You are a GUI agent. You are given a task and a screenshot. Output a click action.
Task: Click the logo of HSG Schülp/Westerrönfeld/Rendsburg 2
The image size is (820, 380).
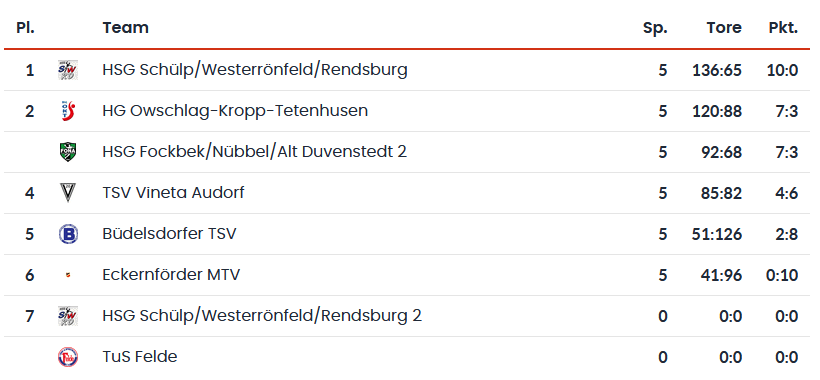67,316
